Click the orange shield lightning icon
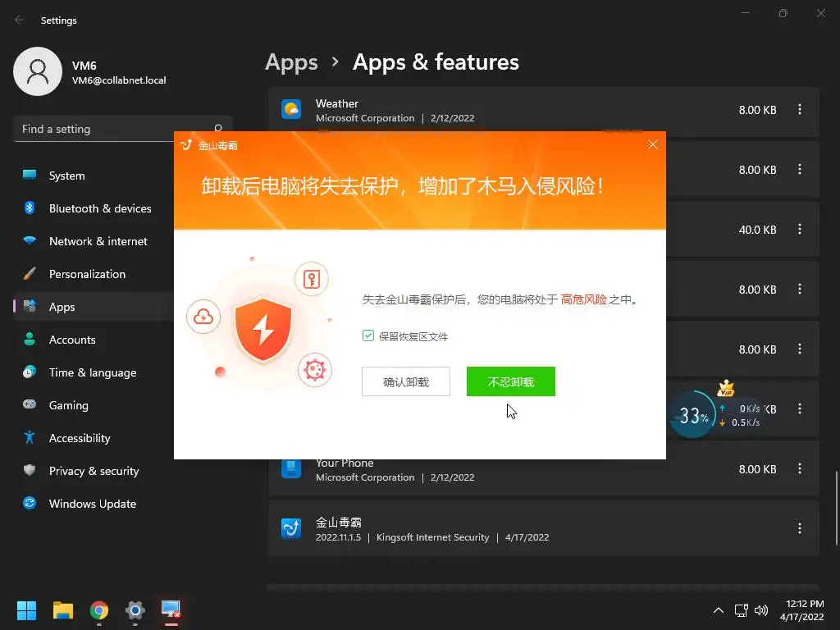The width and height of the screenshot is (840, 630). click(263, 331)
